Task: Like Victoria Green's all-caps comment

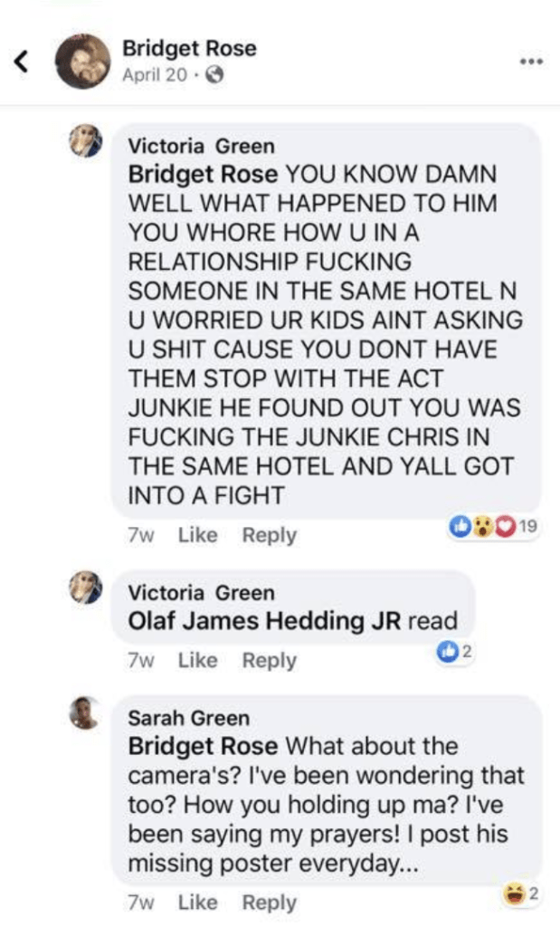Action: pos(198,535)
